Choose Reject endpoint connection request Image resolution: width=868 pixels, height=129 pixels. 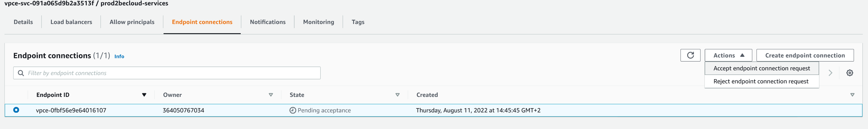(x=761, y=81)
